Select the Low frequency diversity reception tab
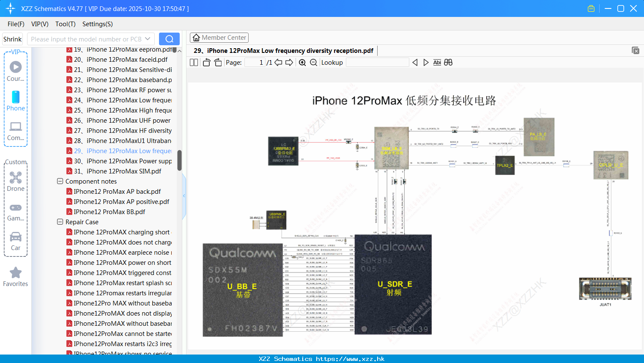 point(283,51)
